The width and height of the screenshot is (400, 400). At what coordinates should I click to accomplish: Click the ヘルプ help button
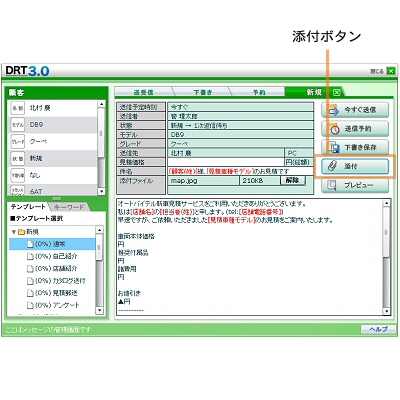point(378,329)
